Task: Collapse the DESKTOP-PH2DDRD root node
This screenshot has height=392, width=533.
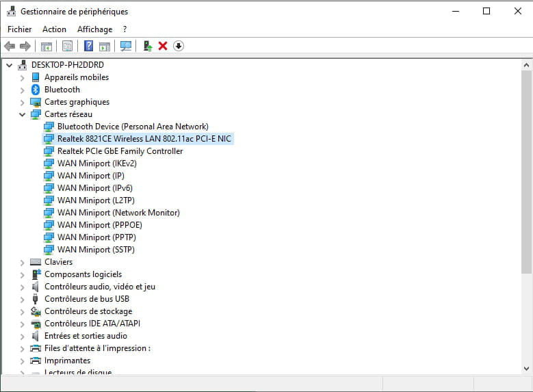Action: 10,65
